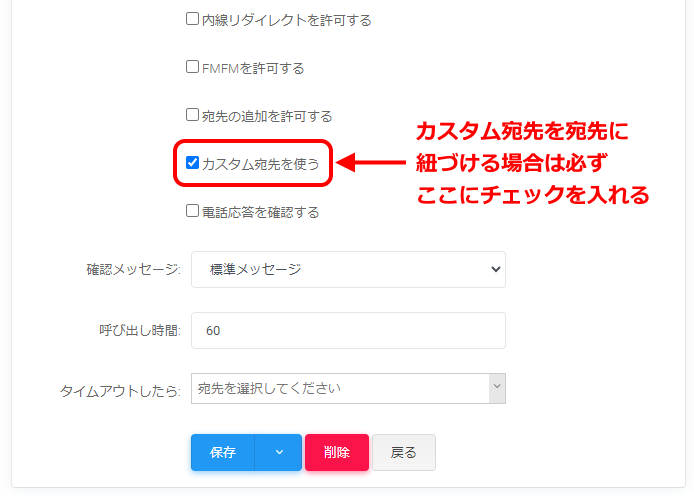Image resolution: width=694 pixels, height=496 pixels.
Task: Click the red annotation arrow icon
Action: tap(371, 162)
